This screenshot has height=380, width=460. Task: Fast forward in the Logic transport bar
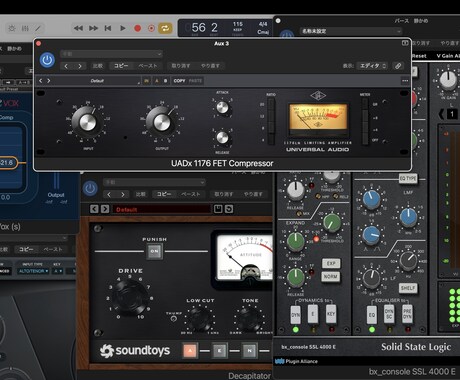click(x=93, y=28)
